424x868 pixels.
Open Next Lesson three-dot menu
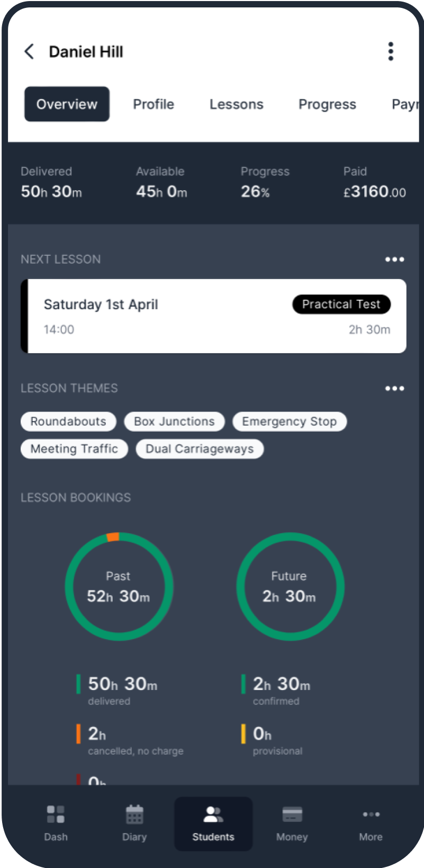pyautogui.click(x=394, y=259)
